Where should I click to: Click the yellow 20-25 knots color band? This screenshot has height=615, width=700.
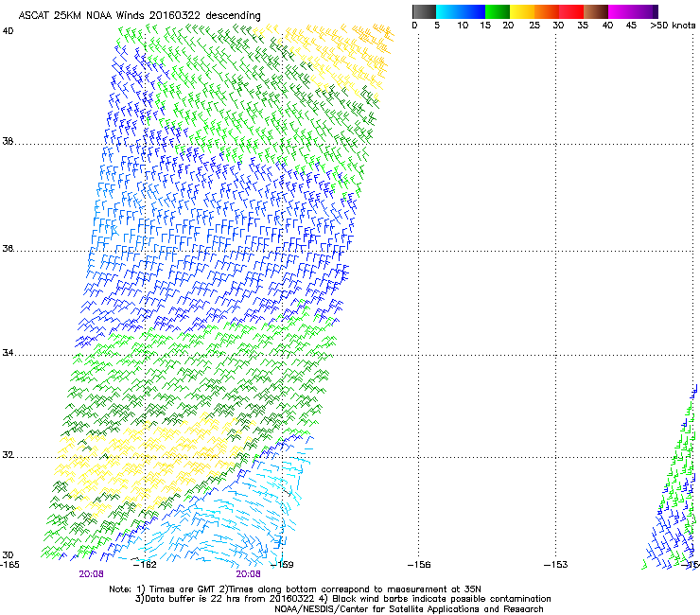522,11
